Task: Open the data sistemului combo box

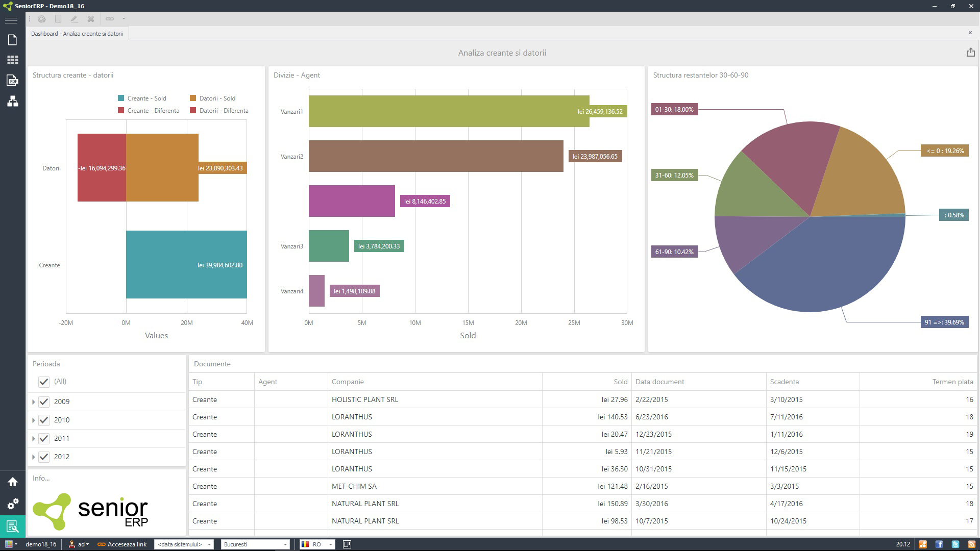Action: click(x=184, y=544)
